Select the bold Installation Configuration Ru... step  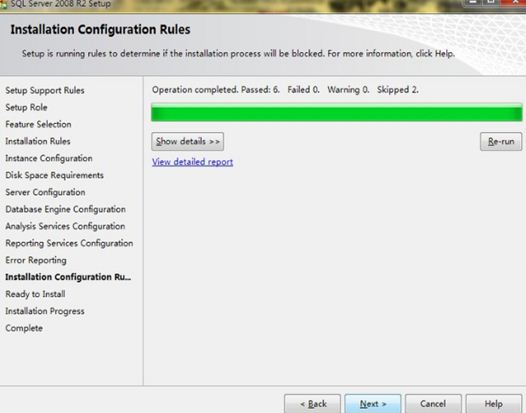click(68, 277)
